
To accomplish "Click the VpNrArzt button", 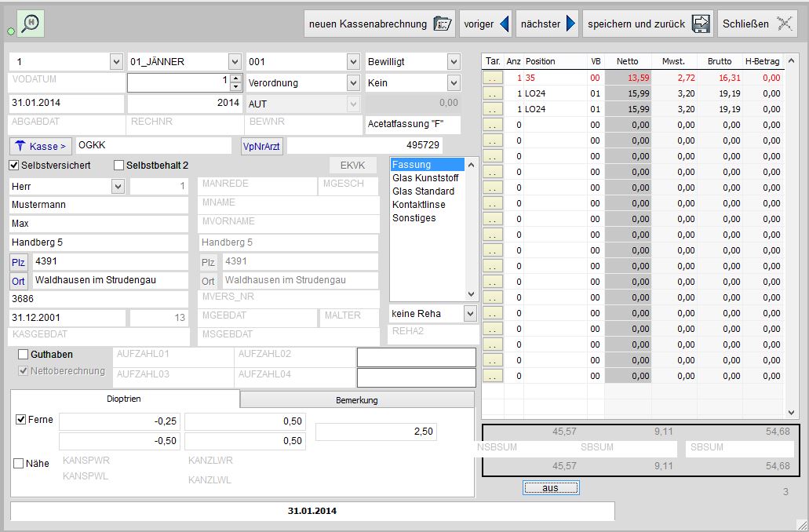I will pyautogui.click(x=262, y=146).
